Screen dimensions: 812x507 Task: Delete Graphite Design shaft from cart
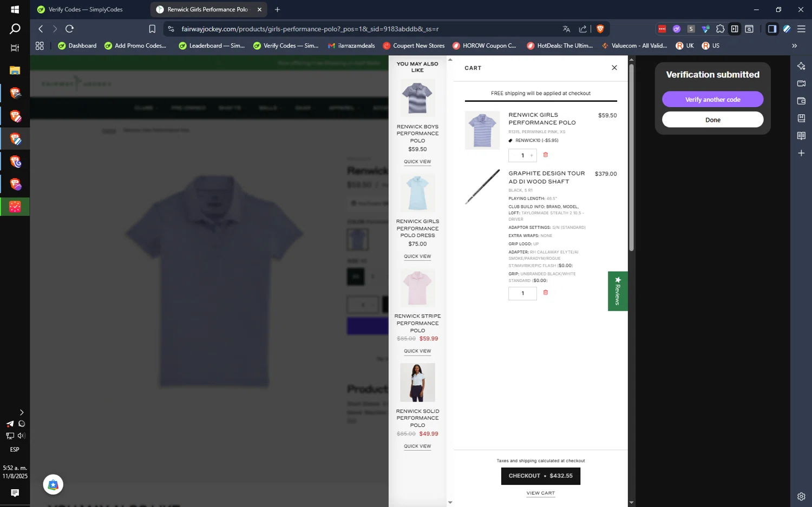click(x=545, y=292)
